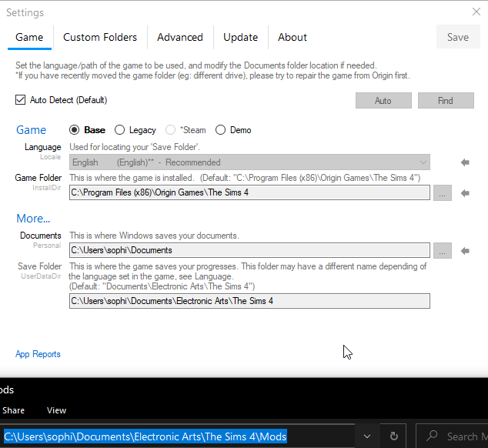Viewport: 488px width, 448px height.
Task: Open the Advanced tab
Action: (180, 38)
